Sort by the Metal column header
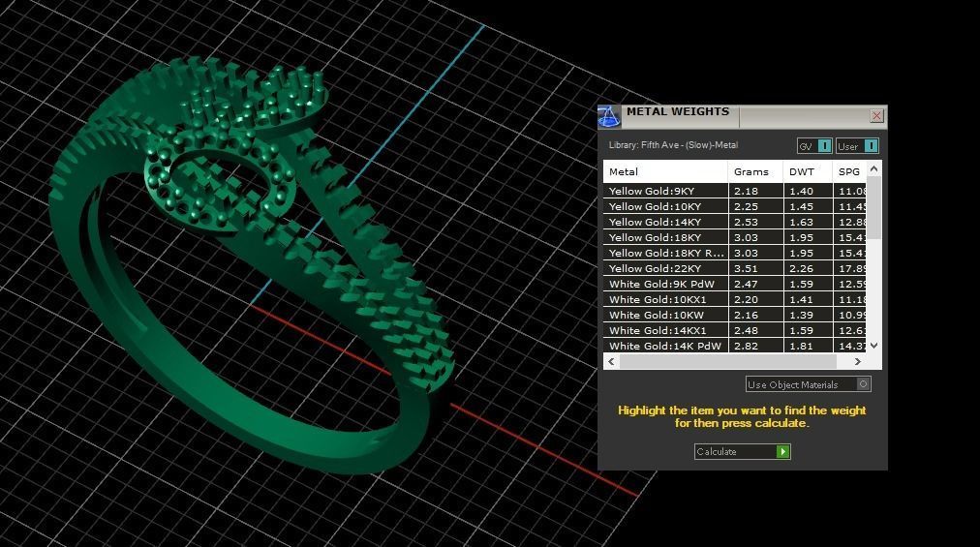The image size is (980, 547). click(x=665, y=171)
